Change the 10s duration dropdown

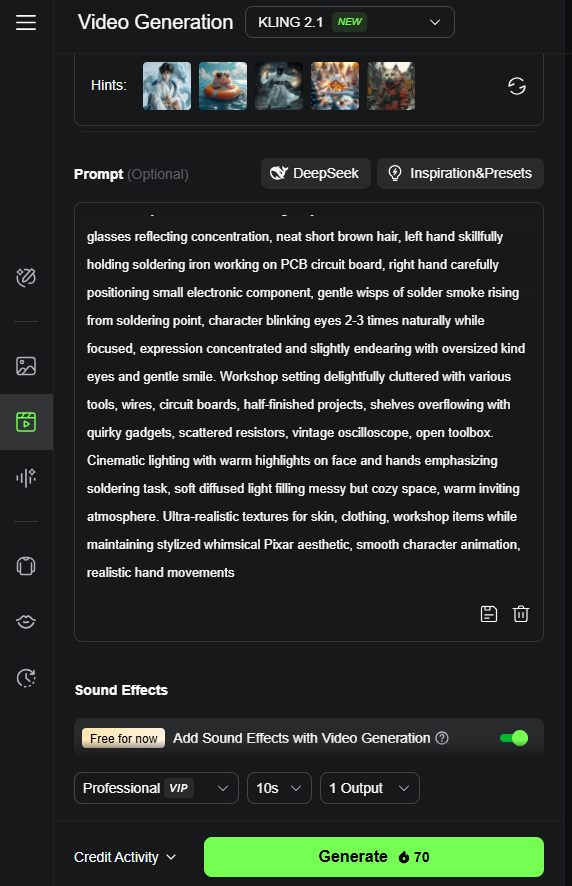point(279,788)
